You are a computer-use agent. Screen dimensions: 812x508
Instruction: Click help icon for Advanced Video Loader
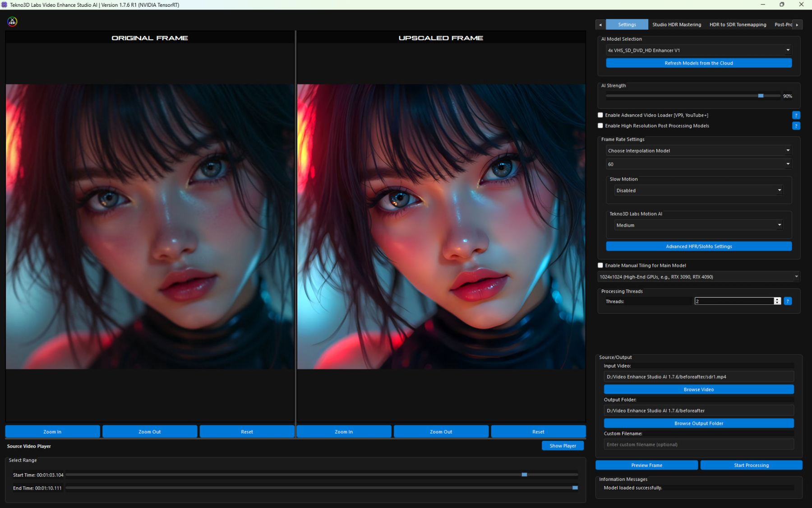pos(796,115)
